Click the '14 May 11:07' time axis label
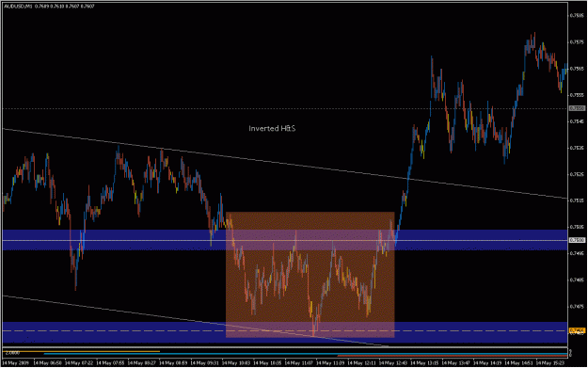The width and height of the screenshot is (588, 368). click(x=298, y=363)
